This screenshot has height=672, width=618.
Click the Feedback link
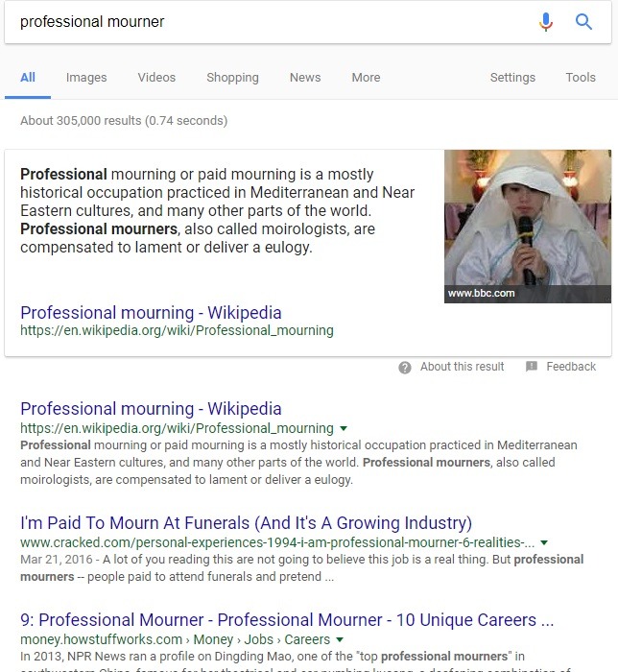tap(571, 367)
